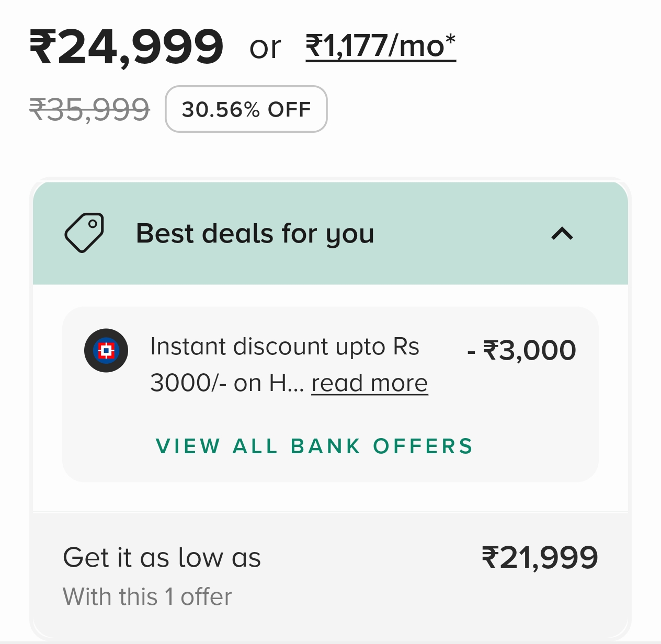The image size is (661, 644).
Task: Click the price tag icon
Action: (x=84, y=233)
